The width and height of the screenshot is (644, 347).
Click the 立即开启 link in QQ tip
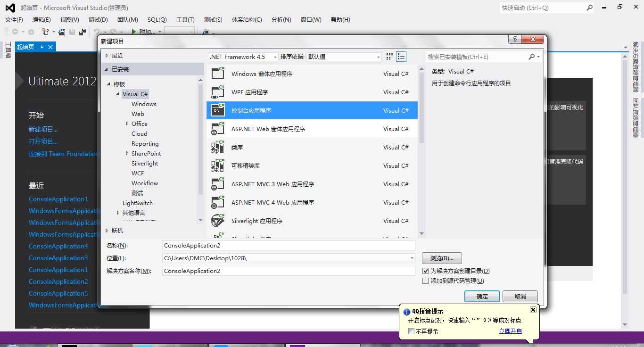(511, 331)
